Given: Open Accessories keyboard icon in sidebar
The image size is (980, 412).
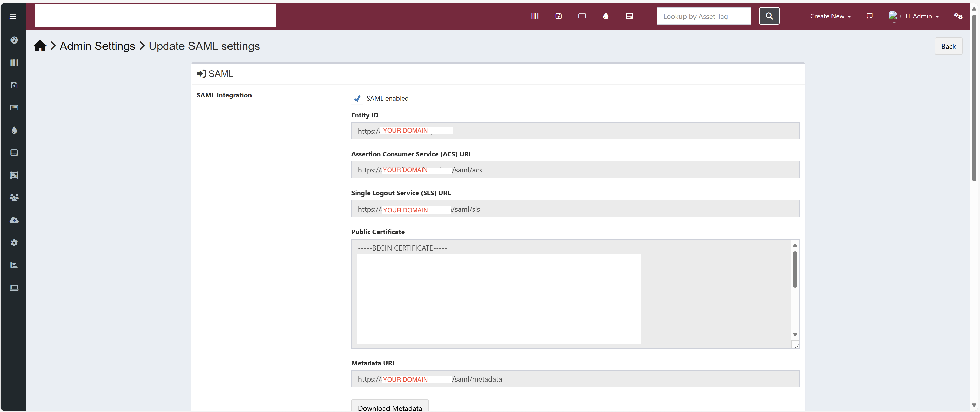Looking at the screenshot, I should (x=14, y=107).
